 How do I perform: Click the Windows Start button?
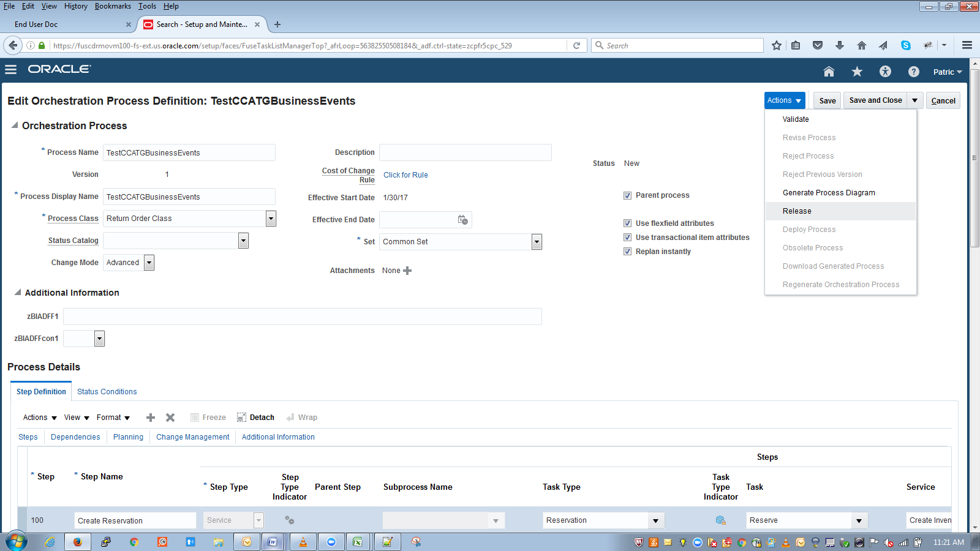pyautogui.click(x=17, y=542)
